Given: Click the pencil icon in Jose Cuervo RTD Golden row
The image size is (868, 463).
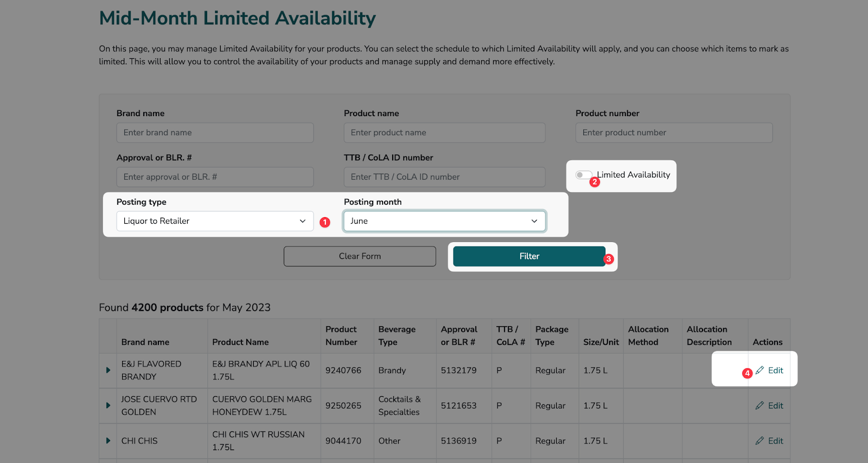Looking at the screenshot, I should [759, 405].
